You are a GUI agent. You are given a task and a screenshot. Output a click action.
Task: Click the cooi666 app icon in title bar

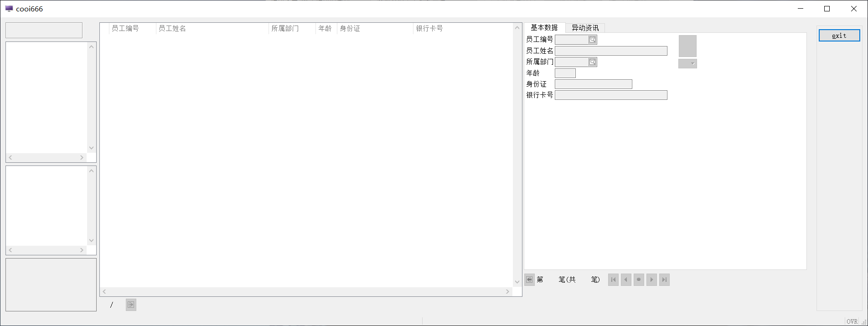tap(9, 9)
